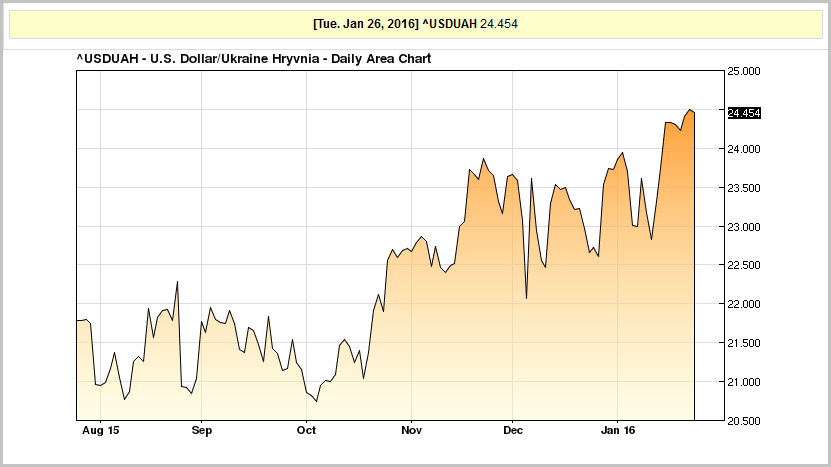Click the 23.000 y-axis label
This screenshot has width=831, height=467.
pos(744,227)
